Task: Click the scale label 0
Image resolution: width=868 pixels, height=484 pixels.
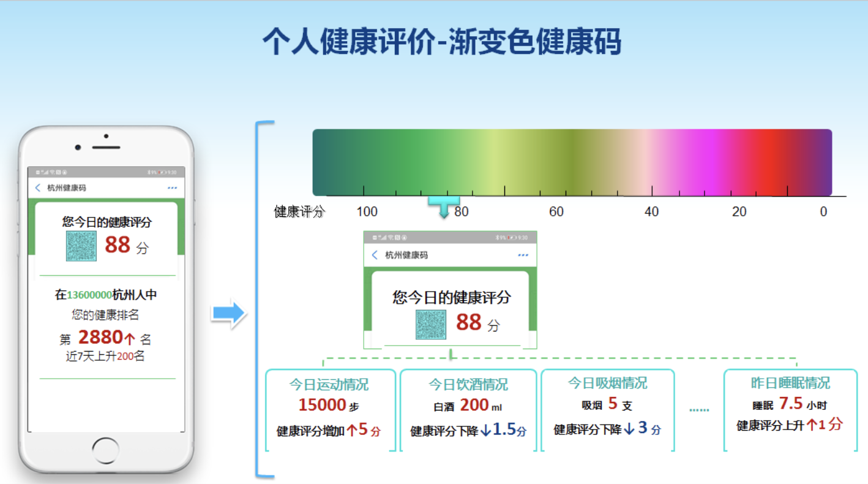Action: (x=823, y=212)
